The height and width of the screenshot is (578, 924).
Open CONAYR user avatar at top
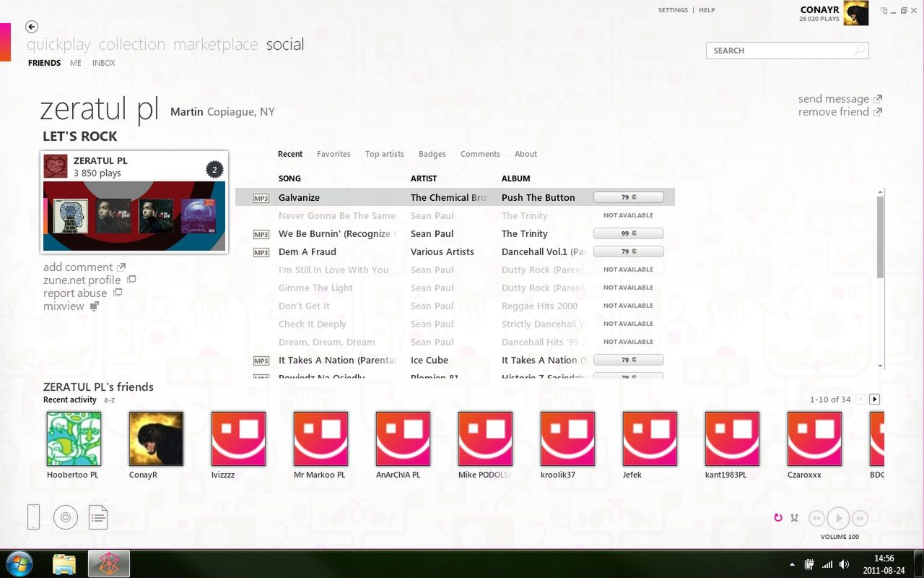(x=856, y=12)
